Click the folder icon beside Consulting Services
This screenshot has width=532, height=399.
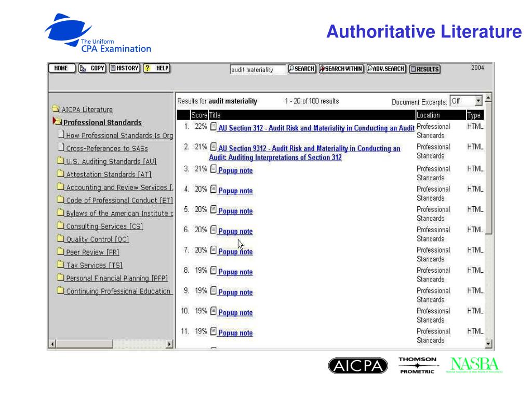point(61,225)
